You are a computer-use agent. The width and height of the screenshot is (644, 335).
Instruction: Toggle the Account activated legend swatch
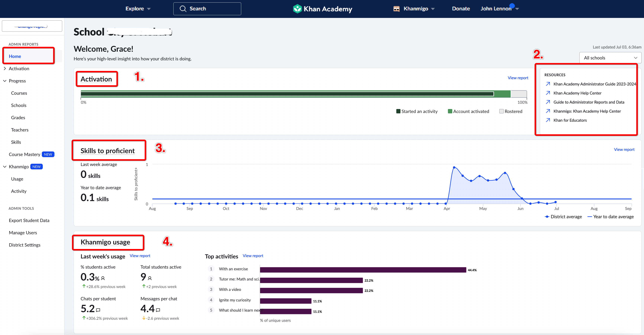point(450,111)
